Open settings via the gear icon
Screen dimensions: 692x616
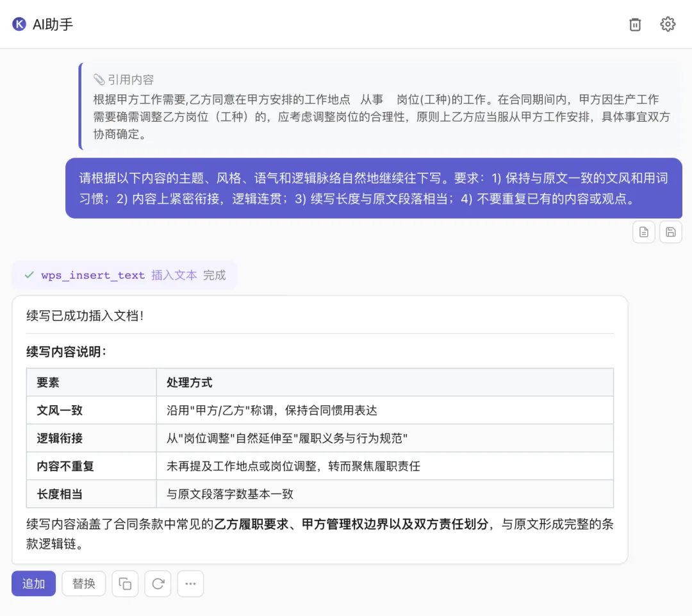(667, 24)
